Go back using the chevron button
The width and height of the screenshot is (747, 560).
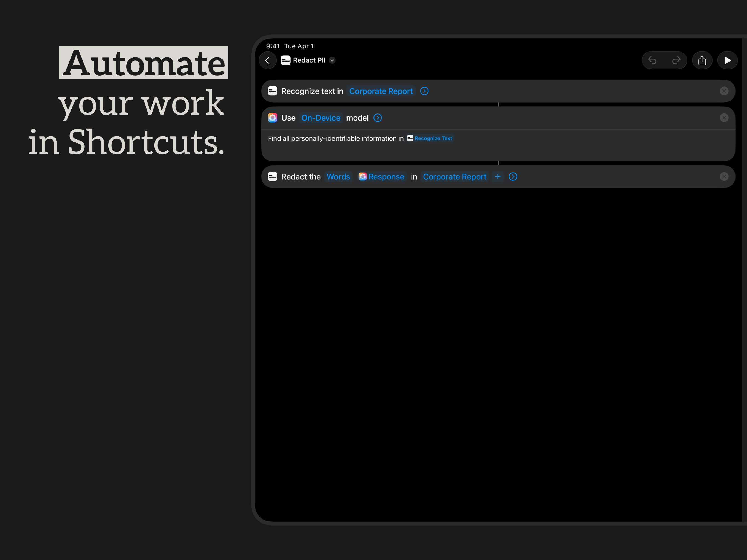268,60
